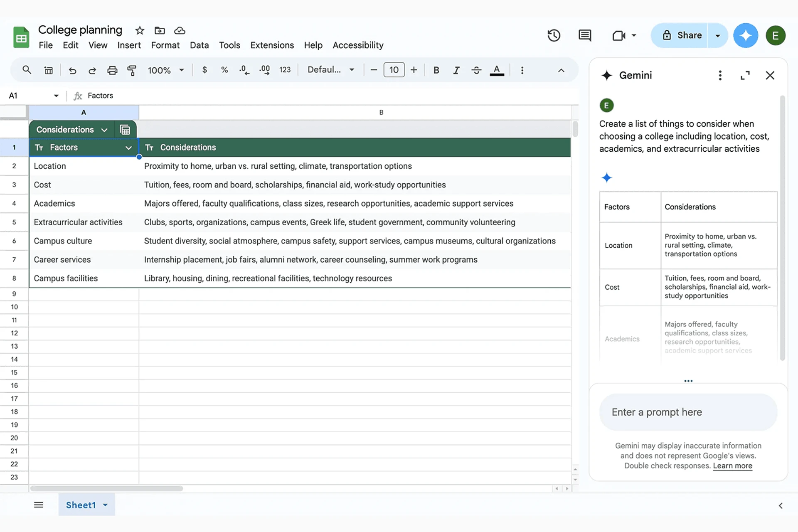Open the File menu
This screenshot has width=798, height=532.
coord(46,45)
